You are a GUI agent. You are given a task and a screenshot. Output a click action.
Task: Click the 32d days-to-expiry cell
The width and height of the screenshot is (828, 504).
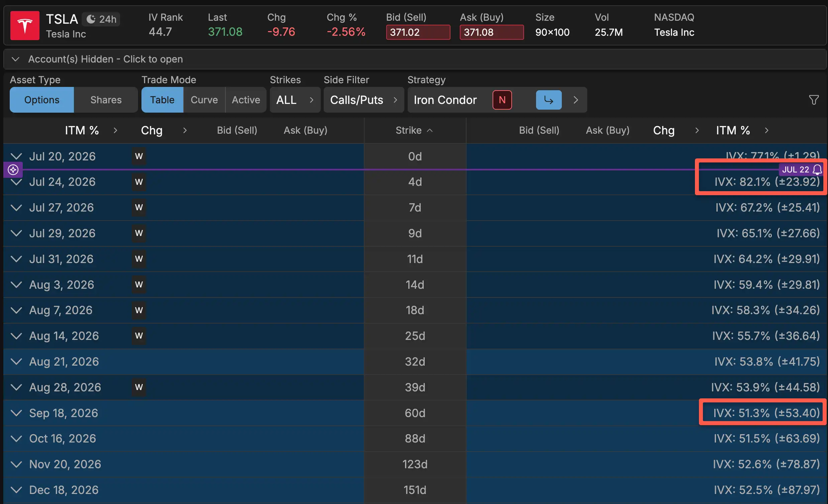pos(415,361)
